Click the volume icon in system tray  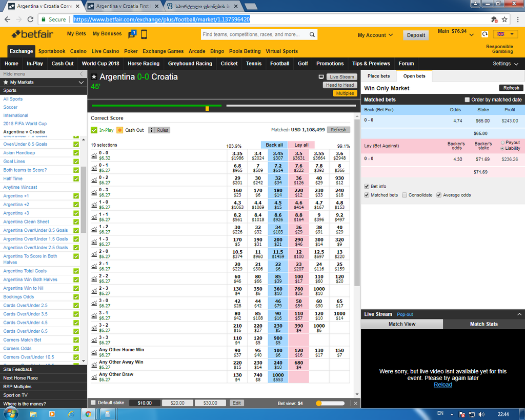pos(481,414)
